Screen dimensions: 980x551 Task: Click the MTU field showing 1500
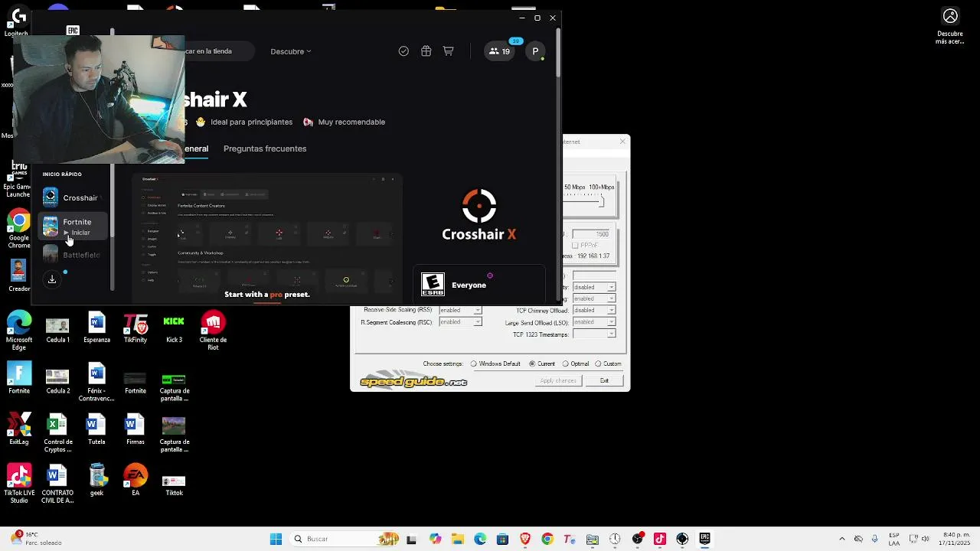592,233
